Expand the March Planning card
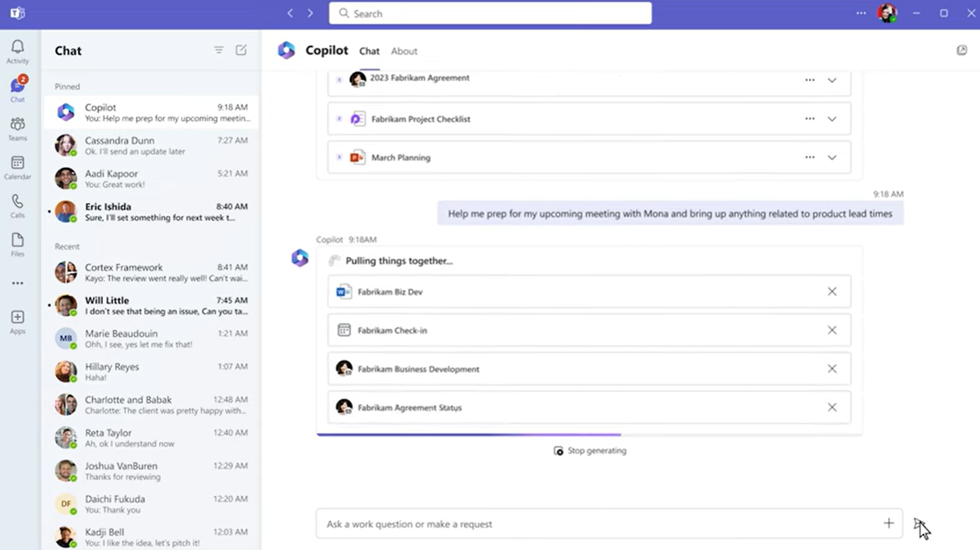980x550 pixels. coord(832,158)
